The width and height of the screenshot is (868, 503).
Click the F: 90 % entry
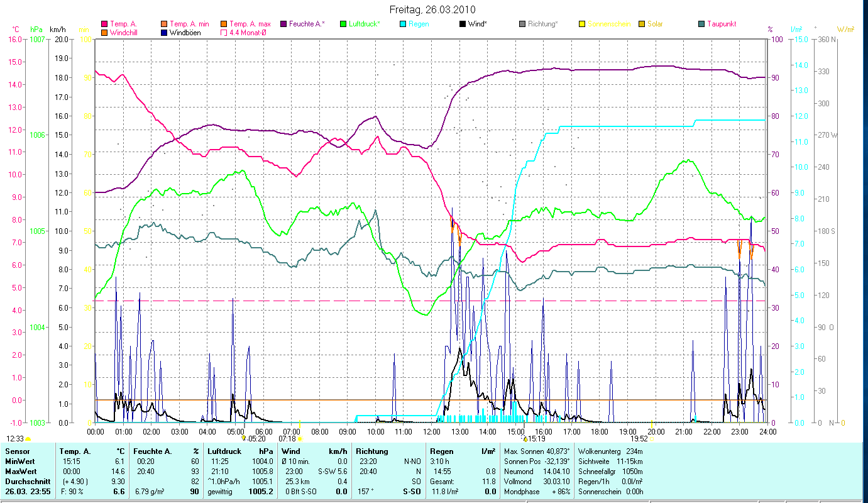coord(71,491)
